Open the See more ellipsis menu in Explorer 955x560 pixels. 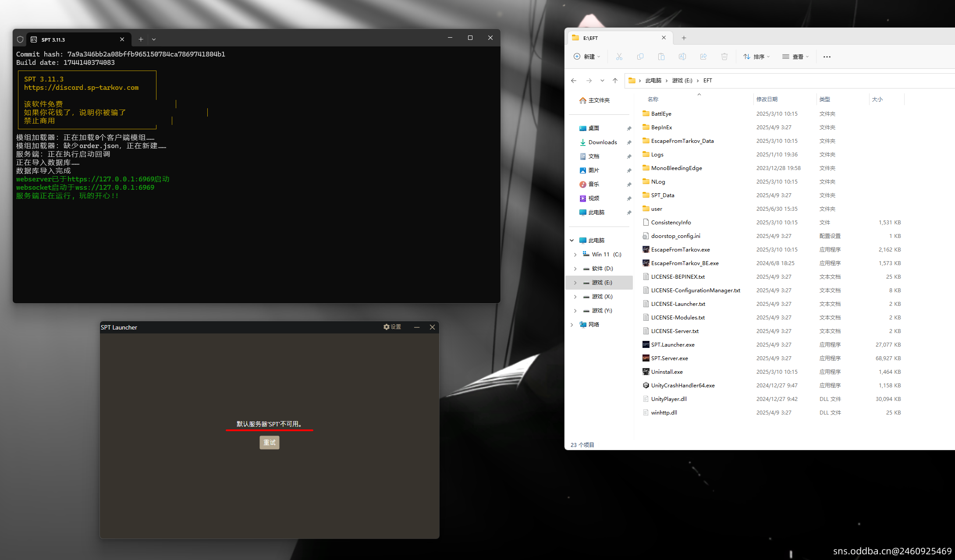[x=827, y=57]
